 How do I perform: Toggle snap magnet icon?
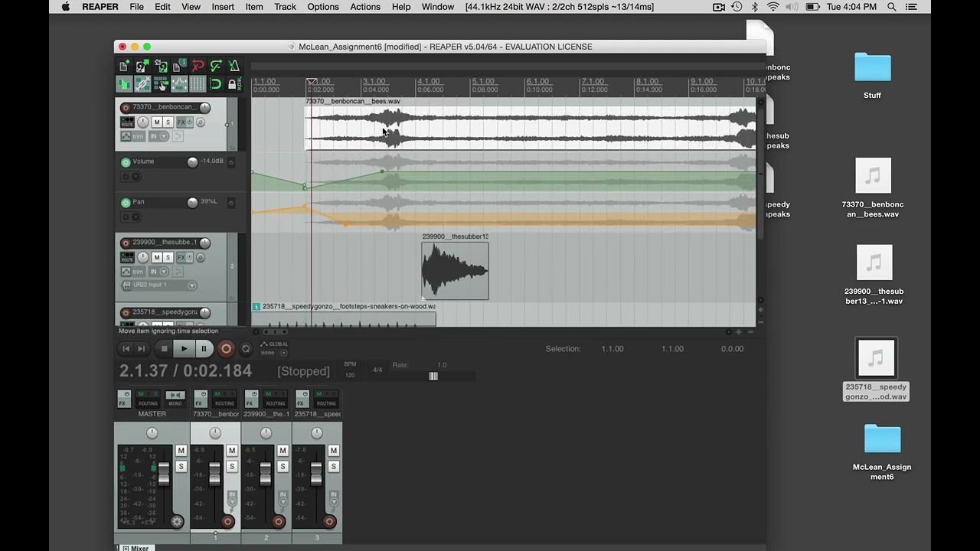pos(216,84)
